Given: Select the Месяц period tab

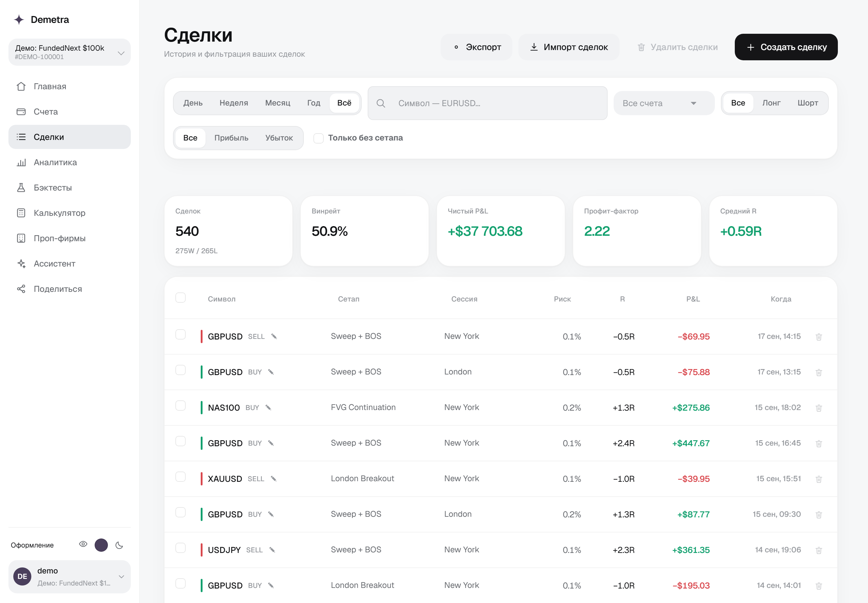Looking at the screenshot, I should coord(278,103).
